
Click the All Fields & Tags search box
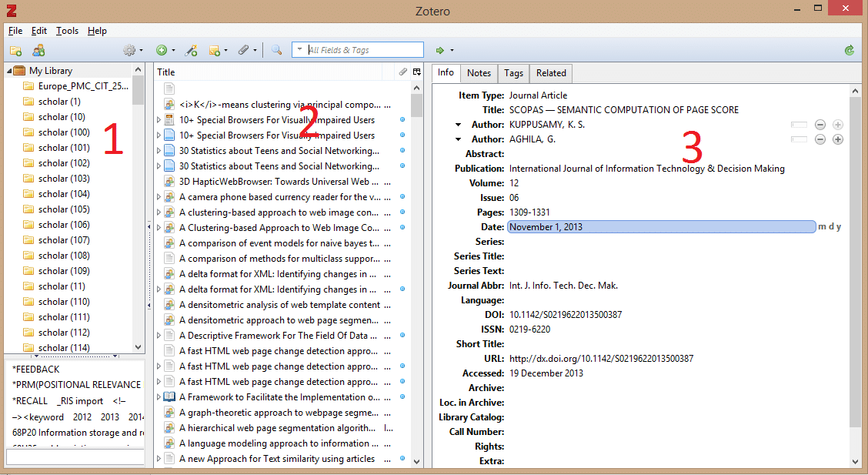pyautogui.click(x=363, y=50)
